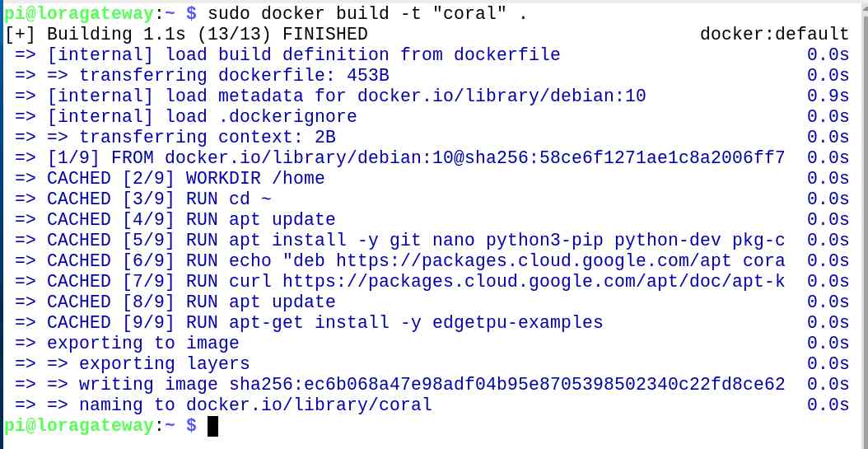Click the 0.9s timing value
868x449 pixels.
click(x=828, y=96)
